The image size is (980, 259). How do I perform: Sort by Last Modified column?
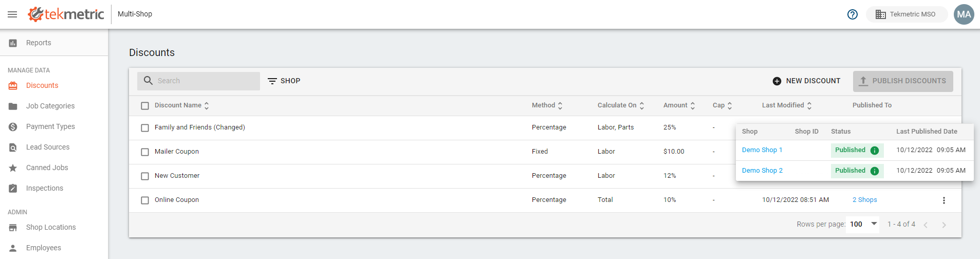[787, 105]
